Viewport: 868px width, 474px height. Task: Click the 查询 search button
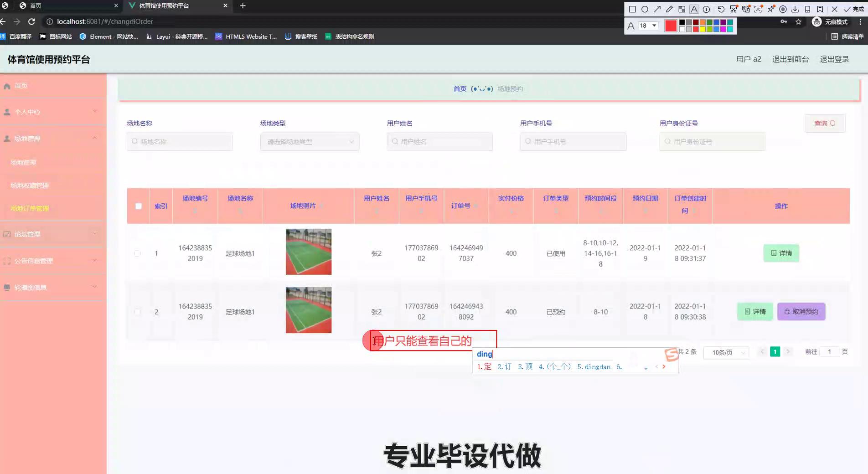pos(825,123)
